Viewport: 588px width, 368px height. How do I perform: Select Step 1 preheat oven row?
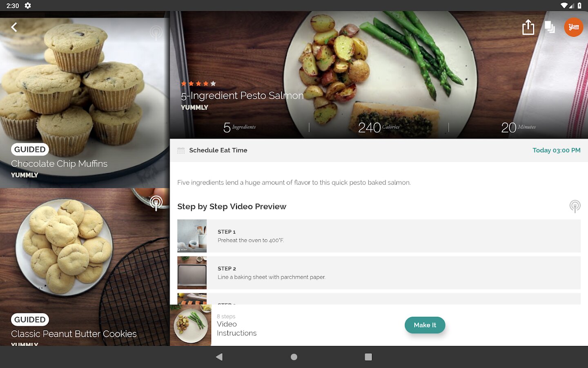coord(379,236)
